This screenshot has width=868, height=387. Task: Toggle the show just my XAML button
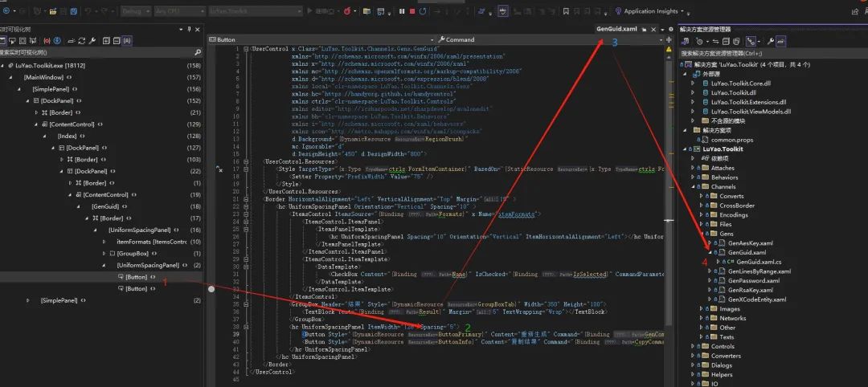click(x=127, y=40)
